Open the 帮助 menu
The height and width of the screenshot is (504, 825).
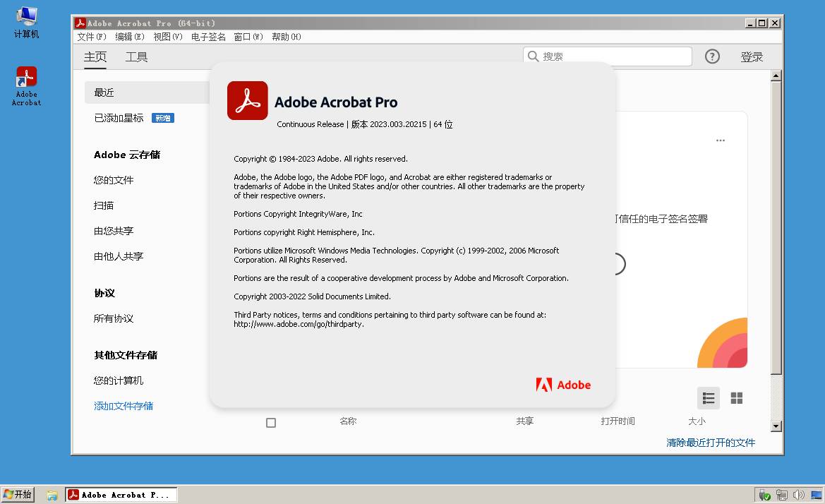point(286,37)
